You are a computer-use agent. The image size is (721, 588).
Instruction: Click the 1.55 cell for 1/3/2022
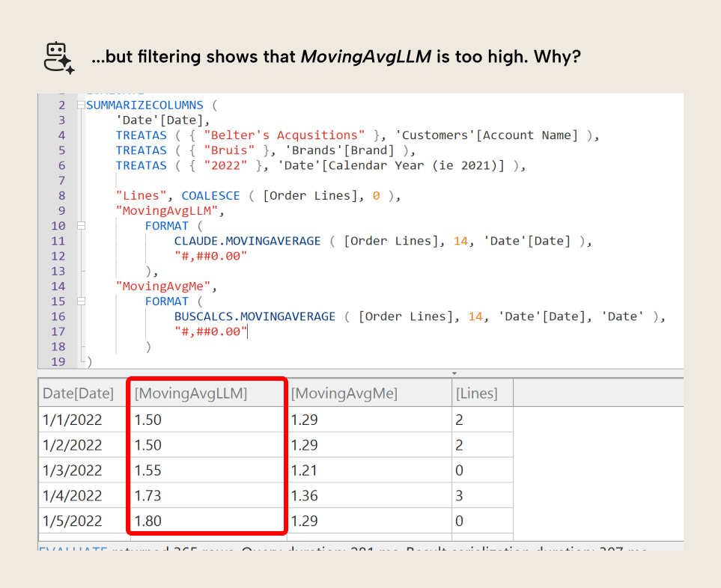coord(148,470)
